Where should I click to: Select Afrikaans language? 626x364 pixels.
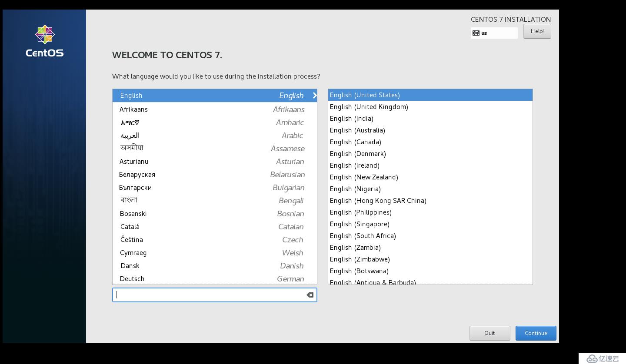(x=215, y=109)
